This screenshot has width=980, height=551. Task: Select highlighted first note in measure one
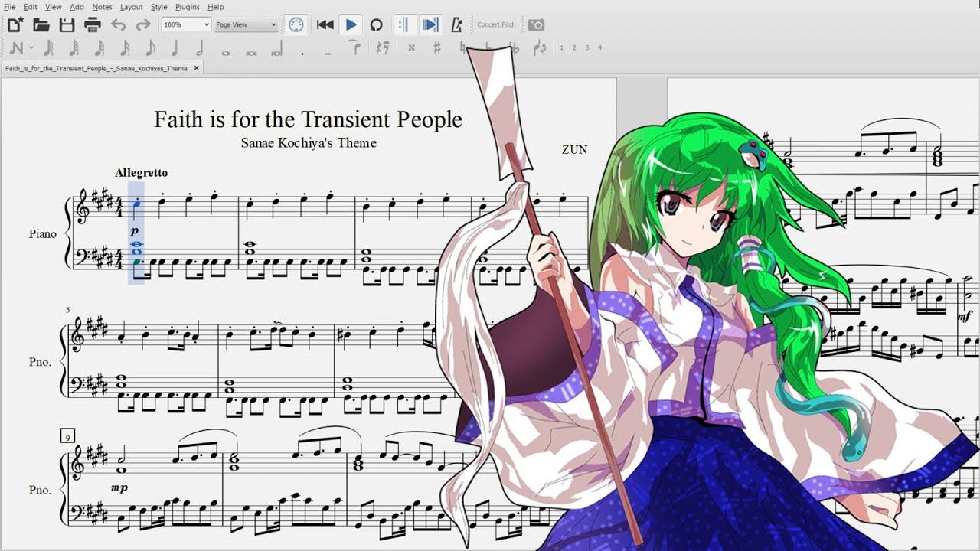click(136, 204)
